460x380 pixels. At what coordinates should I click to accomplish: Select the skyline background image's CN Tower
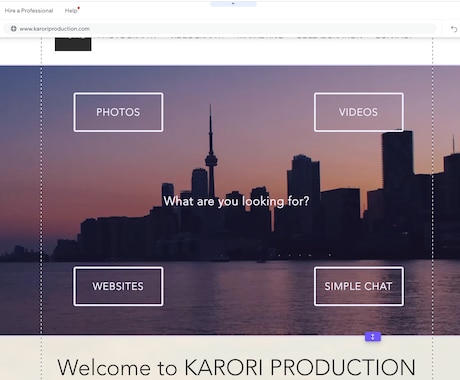211,152
